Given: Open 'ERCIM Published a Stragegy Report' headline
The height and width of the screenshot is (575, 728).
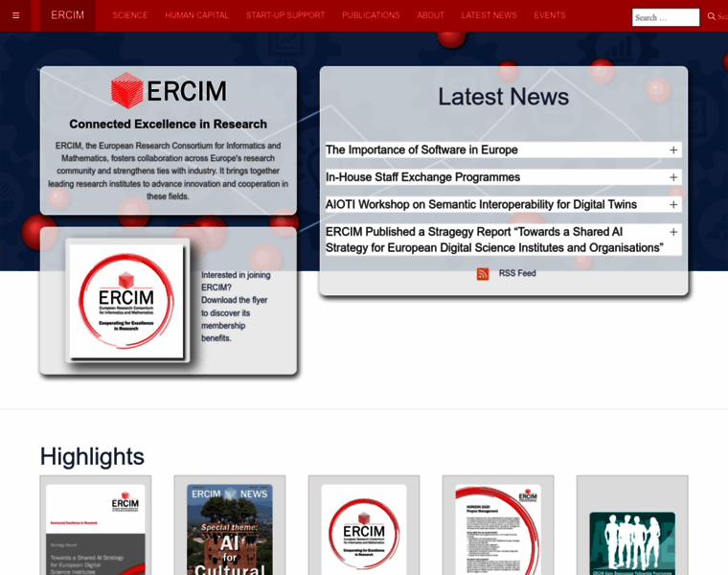Looking at the screenshot, I should click(494, 240).
